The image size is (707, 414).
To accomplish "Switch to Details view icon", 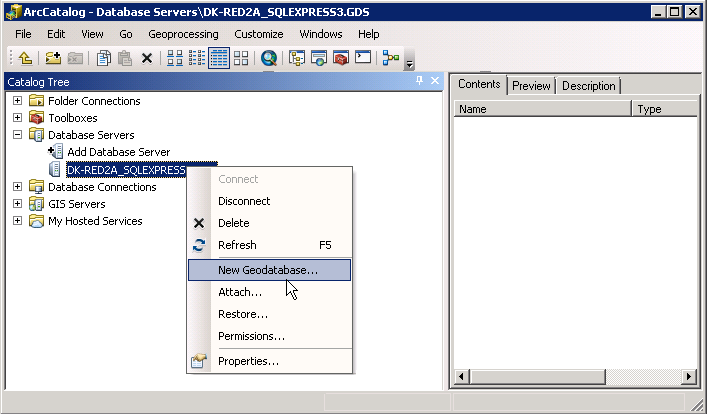I will pyautogui.click(x=219, y=58).
